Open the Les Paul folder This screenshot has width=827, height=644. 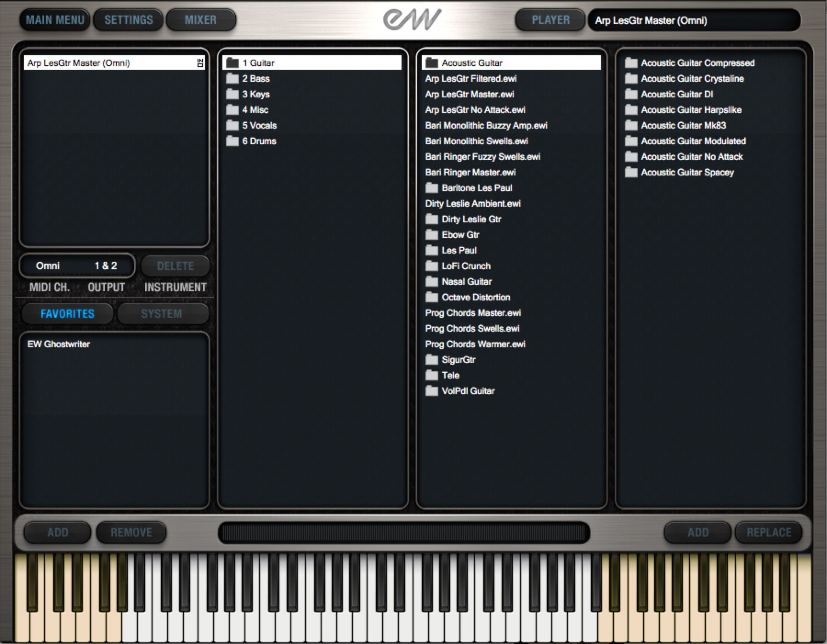pyautogui.click(x=451, y=250)
